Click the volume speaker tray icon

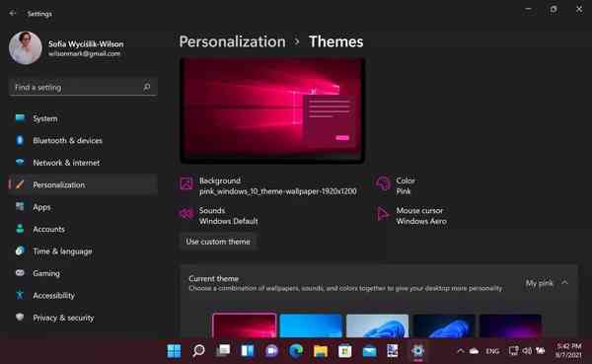[x=527, y=351]
